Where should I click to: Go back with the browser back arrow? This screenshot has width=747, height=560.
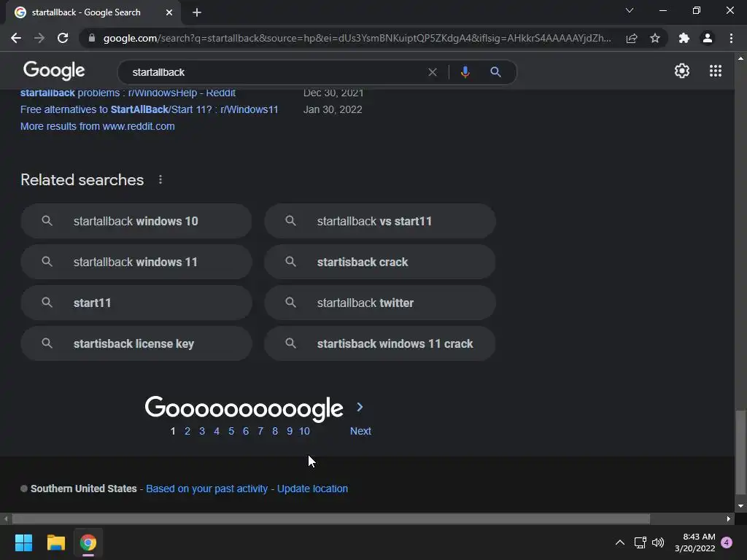16,38
